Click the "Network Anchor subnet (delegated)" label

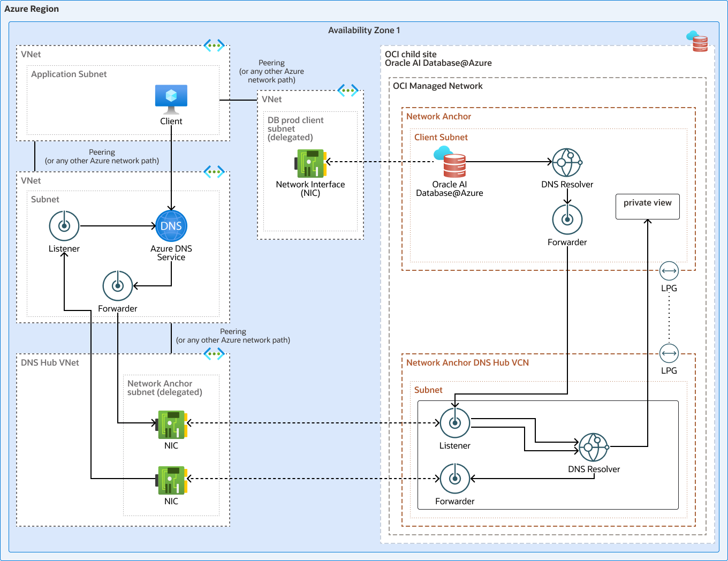click(165, 388)
